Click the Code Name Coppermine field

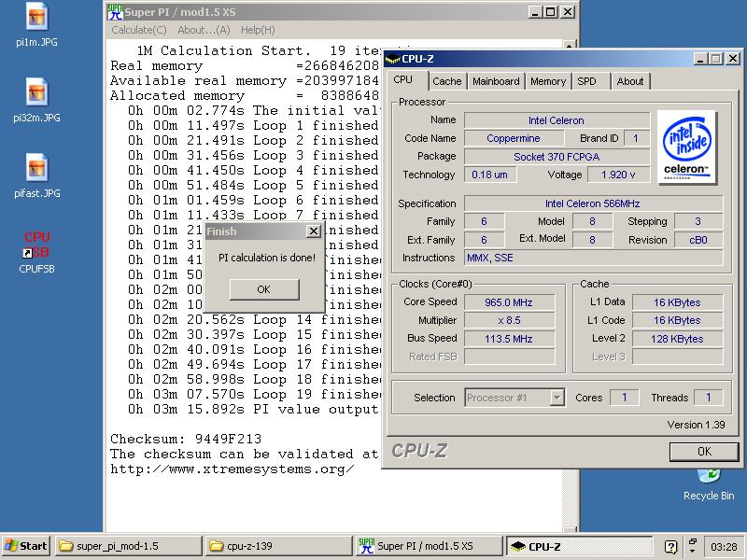pyautogui.click(x=514, y=138)
